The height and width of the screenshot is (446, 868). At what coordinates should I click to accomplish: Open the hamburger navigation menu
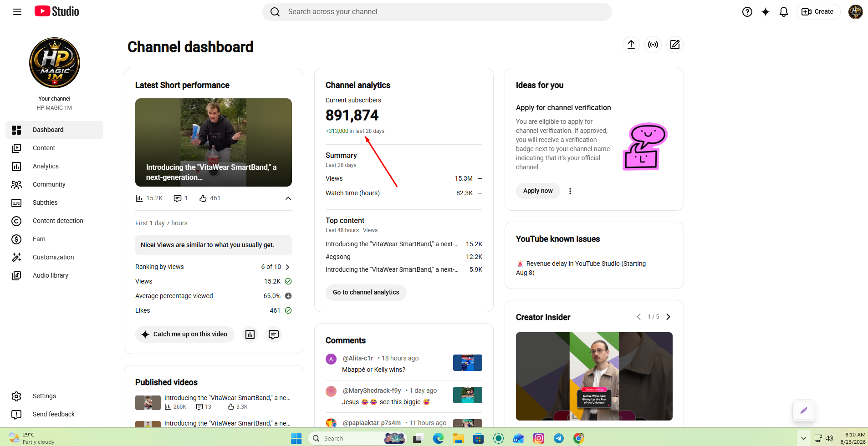pyautogui.click(x=17, y=12)
